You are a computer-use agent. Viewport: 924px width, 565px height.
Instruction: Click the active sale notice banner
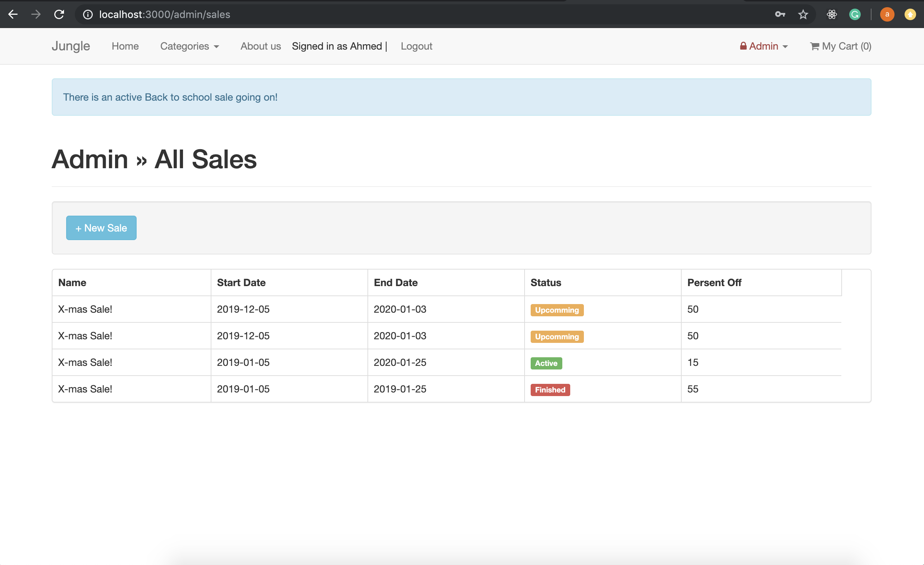pos(461,97)
